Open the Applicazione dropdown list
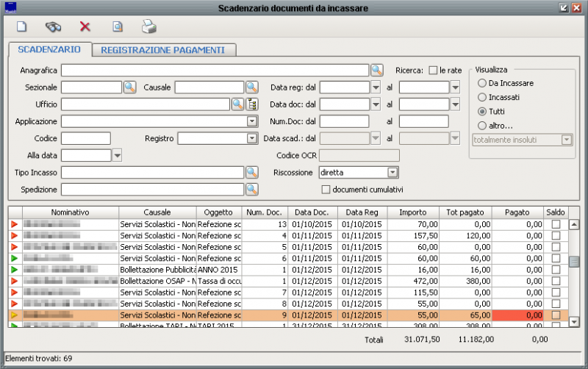 pos(252,121)
